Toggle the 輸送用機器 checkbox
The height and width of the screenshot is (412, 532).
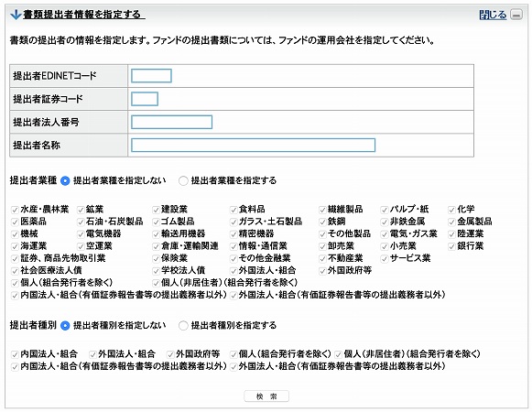click(156, 234)
